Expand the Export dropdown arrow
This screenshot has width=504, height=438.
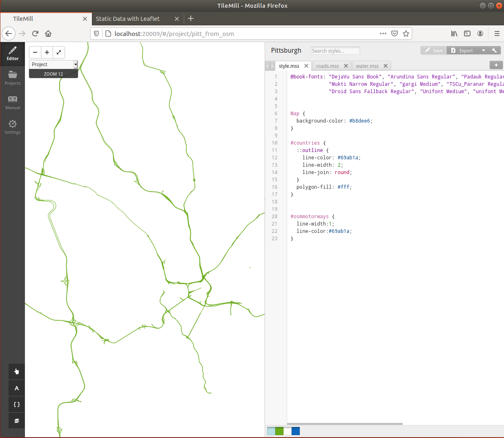pos(484,50)
